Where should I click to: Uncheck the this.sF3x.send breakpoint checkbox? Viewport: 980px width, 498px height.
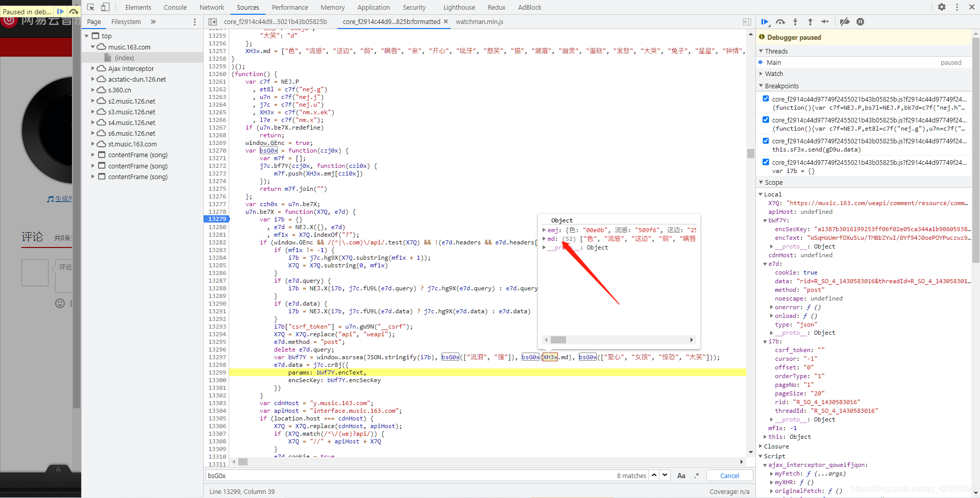pyautogui.click(x=766, y=140)
